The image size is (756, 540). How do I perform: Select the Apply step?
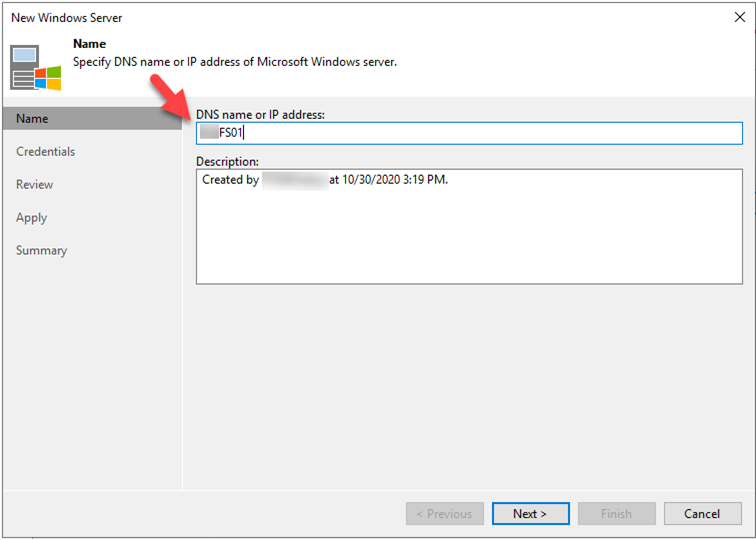(31, 217)
